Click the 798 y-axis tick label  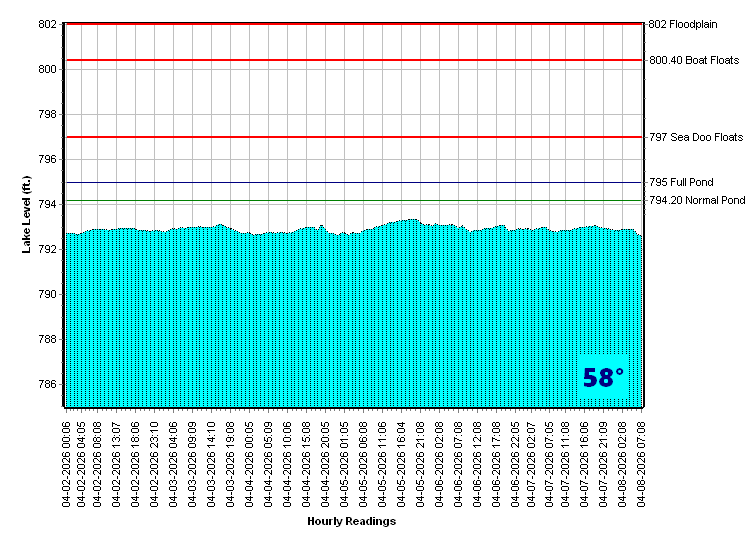pos(47,115)
